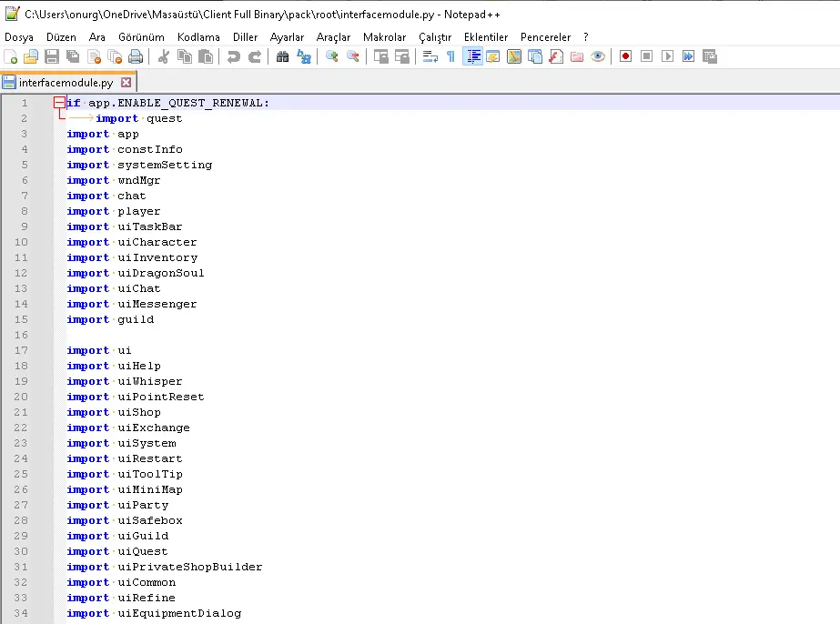
Task: Click the Open file folder icon
Action: (x=31, y=56)
